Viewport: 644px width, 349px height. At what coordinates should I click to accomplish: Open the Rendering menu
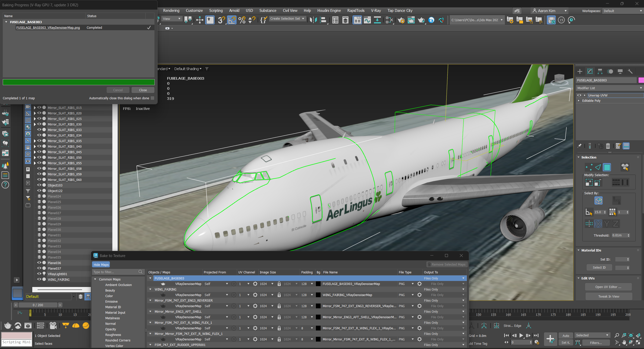(171, 11)
